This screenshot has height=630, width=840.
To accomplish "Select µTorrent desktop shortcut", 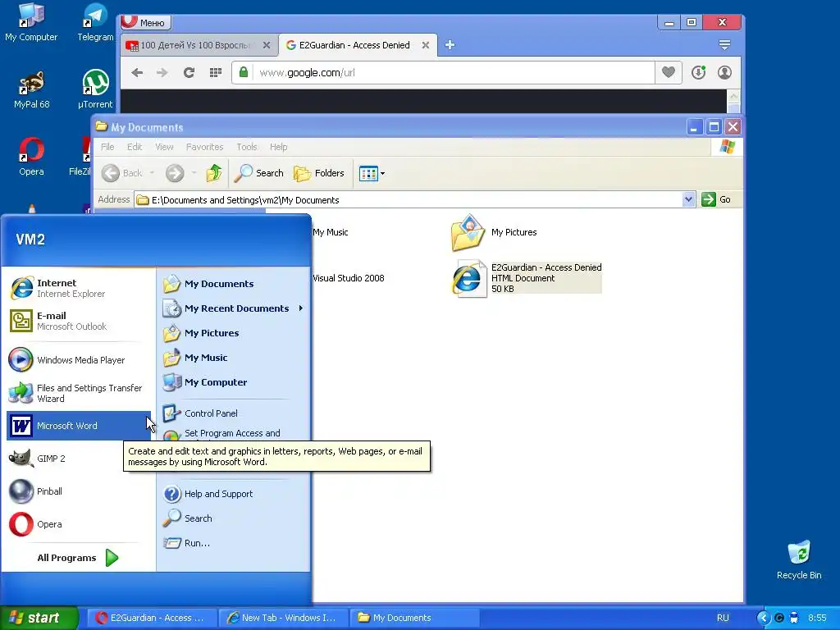I will pyautogui.click(x=95, y=90).
